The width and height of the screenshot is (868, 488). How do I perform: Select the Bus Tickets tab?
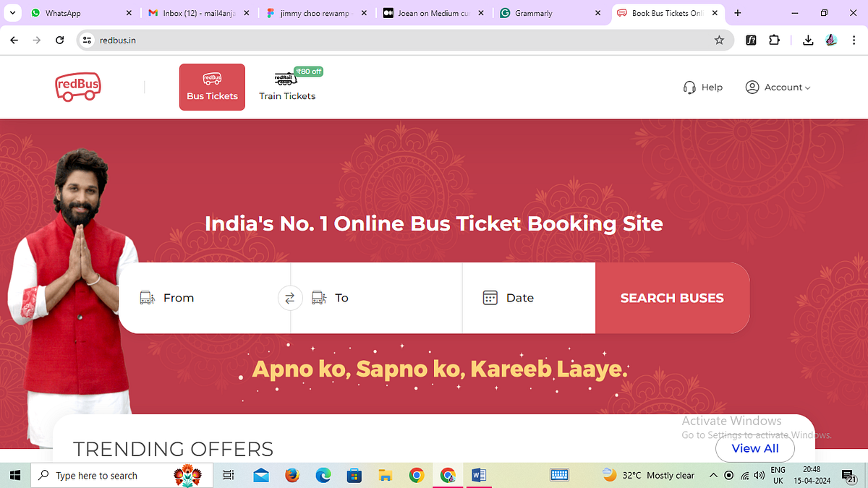point(211,87)
